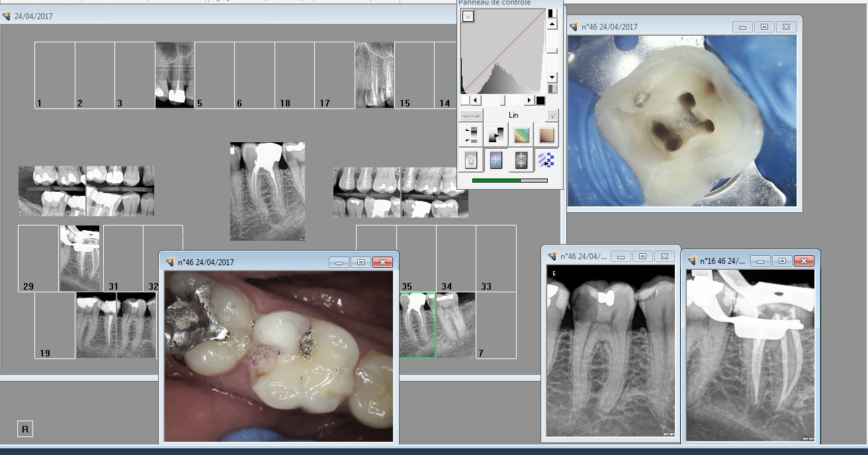This screenshot has width=868, height=455.
Task: Click the rainbow pseudo-color filter icon
Action: [522, 135]
